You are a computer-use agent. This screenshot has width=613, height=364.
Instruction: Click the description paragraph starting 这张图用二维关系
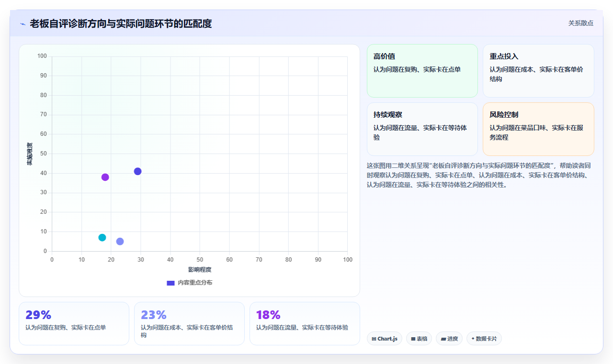pos(480,175)
